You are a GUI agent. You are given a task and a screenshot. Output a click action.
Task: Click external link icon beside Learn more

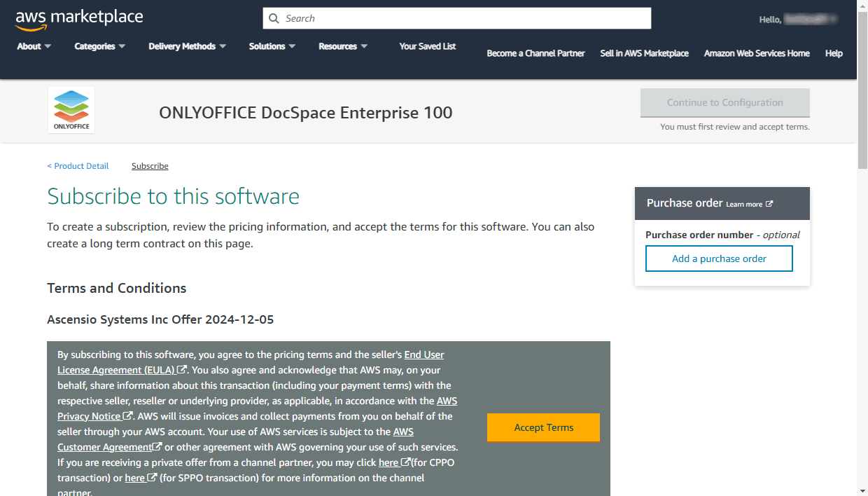(769, 204)
